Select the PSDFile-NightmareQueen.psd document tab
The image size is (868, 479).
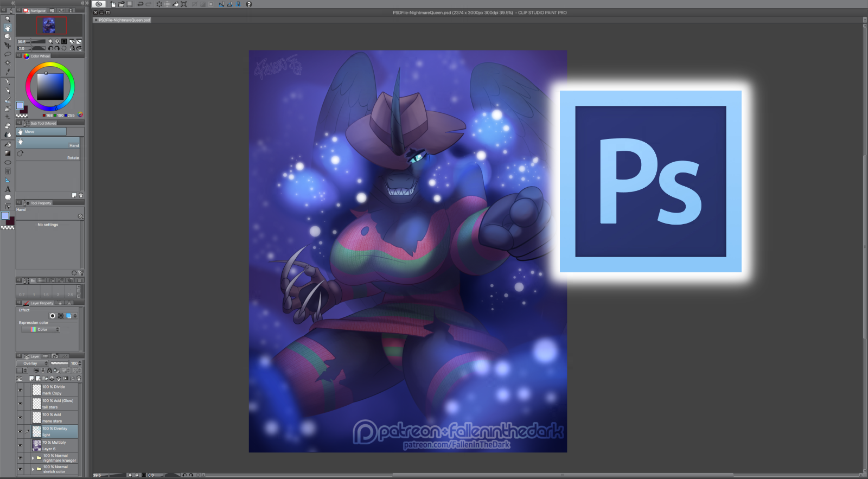tap(123, 20)
